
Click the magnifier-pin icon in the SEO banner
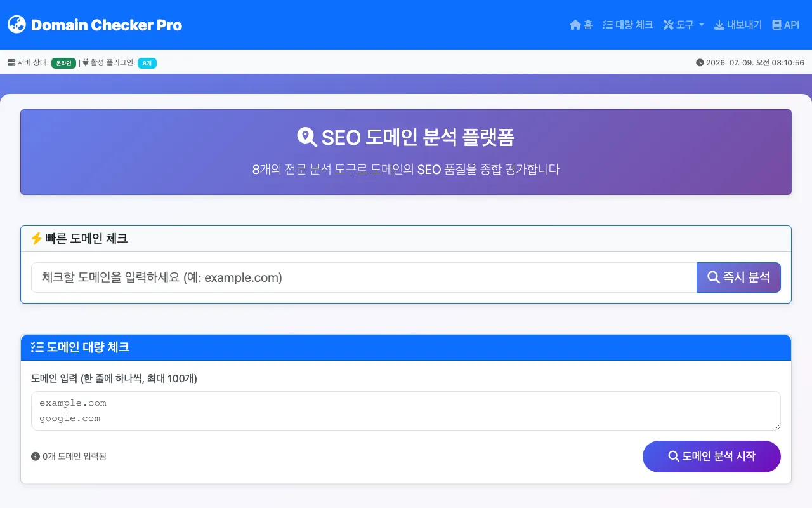point(307,137)
